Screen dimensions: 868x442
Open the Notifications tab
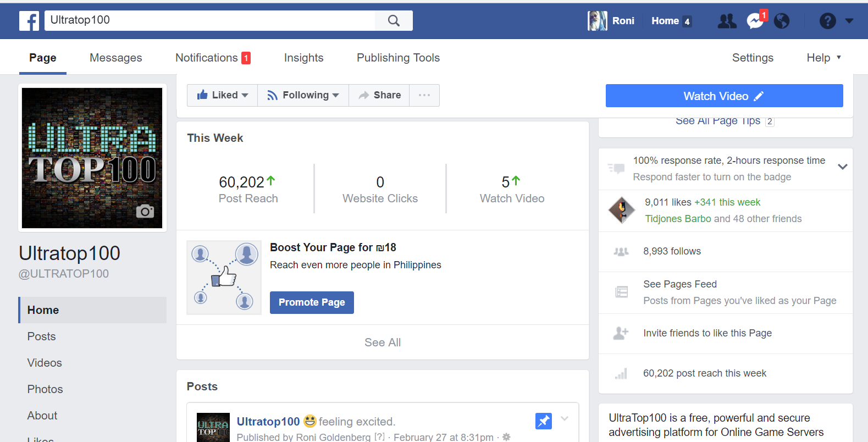[213, 58]
